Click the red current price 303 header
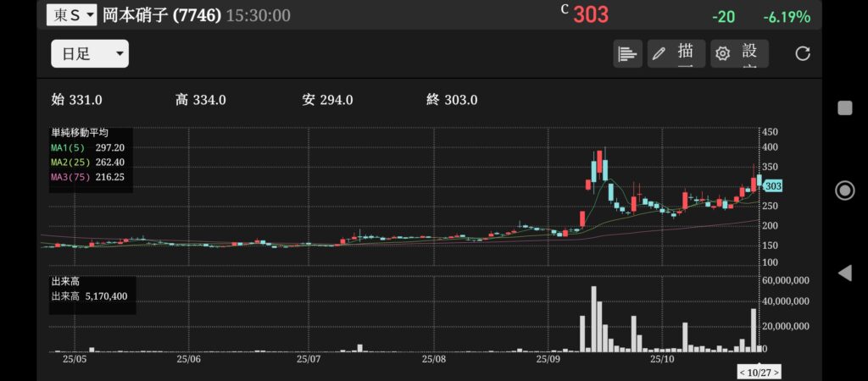The height and width of the screenshot is (381, 868). point(591,15)
